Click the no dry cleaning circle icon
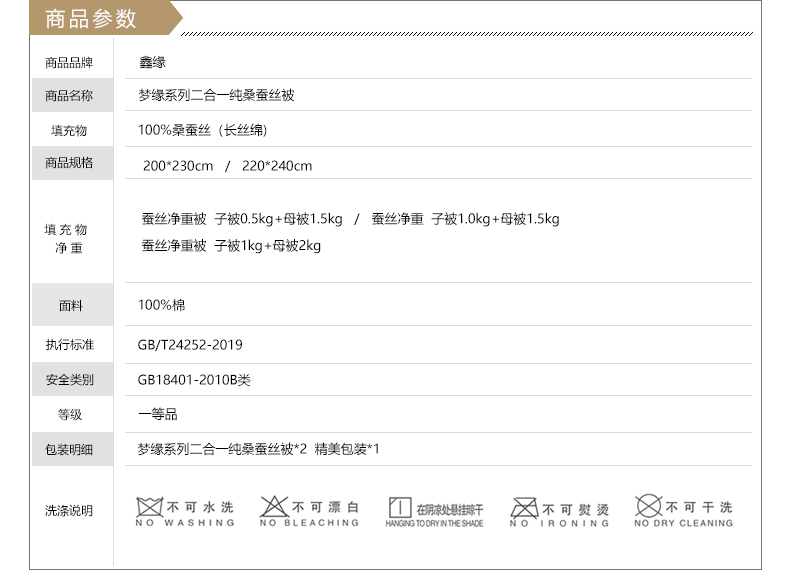 point(648,506)
